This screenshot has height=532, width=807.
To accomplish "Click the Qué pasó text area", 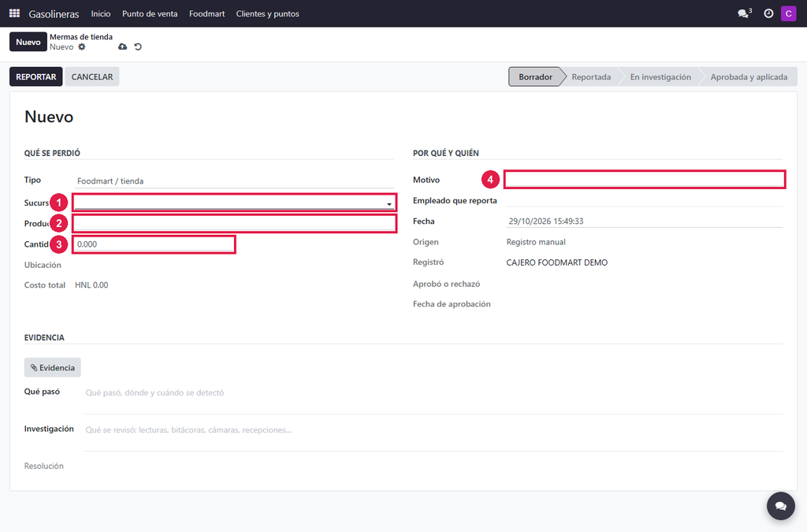I will [x=433, y=400].
